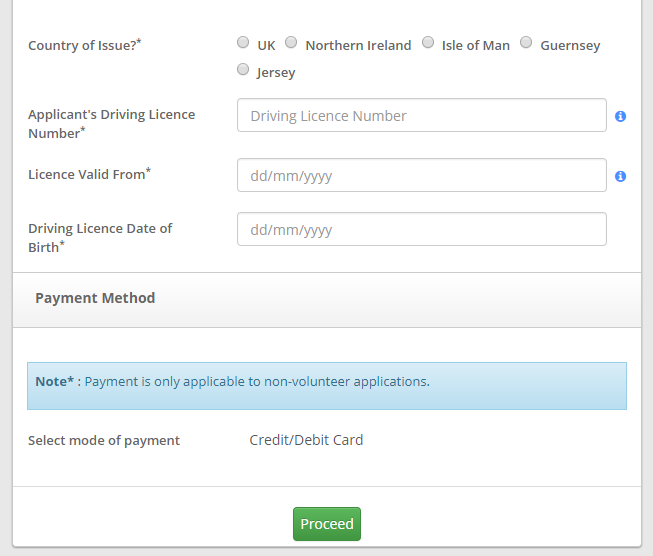This screenshot has height=556, width=653.
Task: Click the Country of Issue label
Action: pyautogui.click(x=85, y=45)
